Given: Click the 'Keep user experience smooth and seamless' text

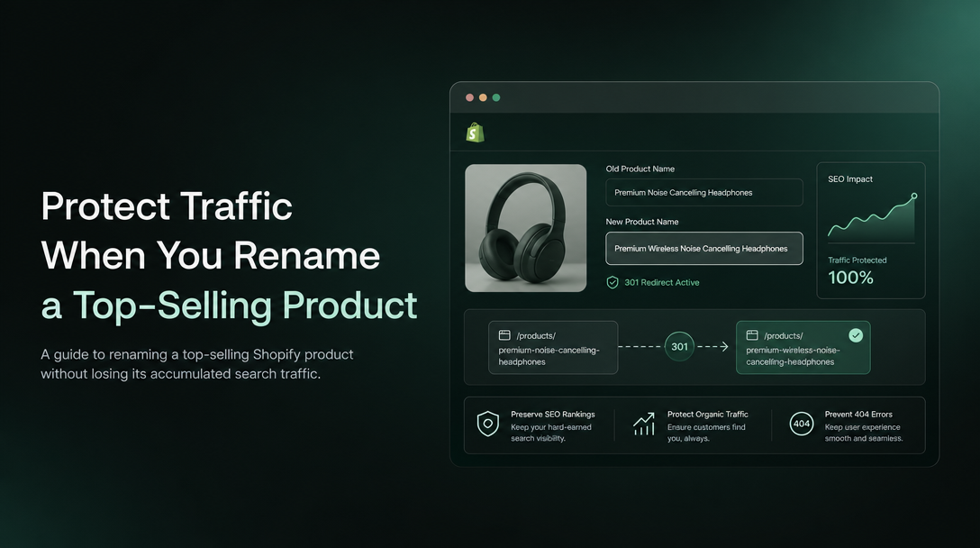Looking at the screenshot, I should (864, 433).
